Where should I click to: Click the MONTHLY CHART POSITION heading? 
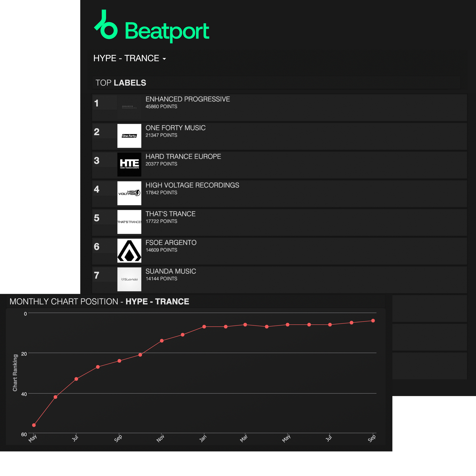point(99,301)
